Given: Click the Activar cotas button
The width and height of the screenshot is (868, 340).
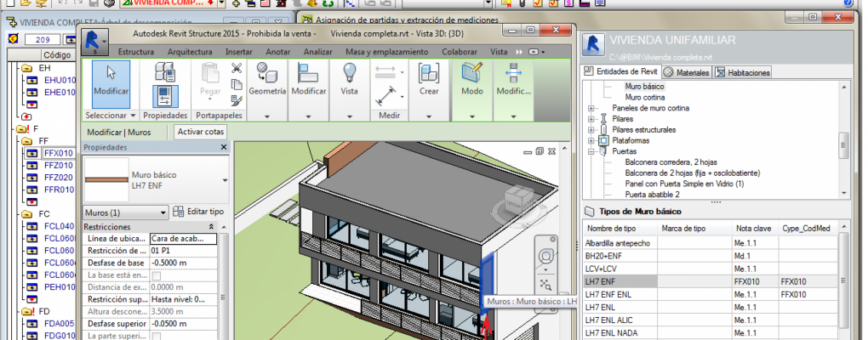Looking at the screenshot, I should coord(200,132).
